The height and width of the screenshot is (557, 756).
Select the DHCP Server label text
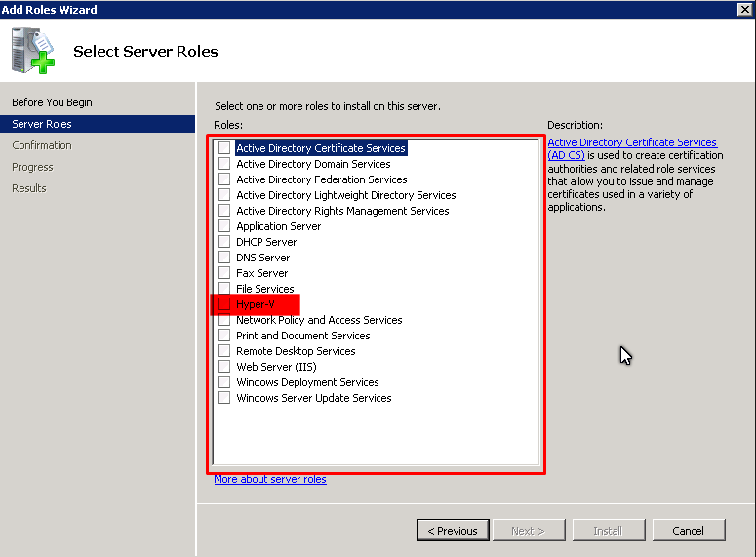[266, 242]
